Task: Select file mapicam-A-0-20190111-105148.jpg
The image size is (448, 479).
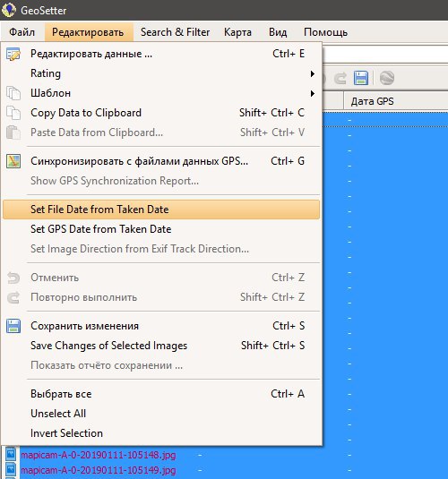Action: pos(99,455)
